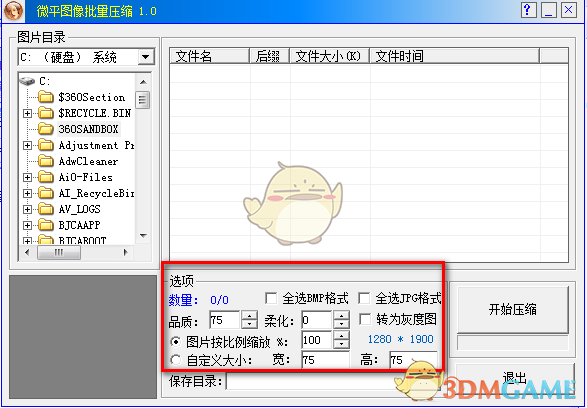Image resolution: width=587 pixels, height=408 pixels.
Task: Select 自定义大小 radio button
Action: (175, 360)
